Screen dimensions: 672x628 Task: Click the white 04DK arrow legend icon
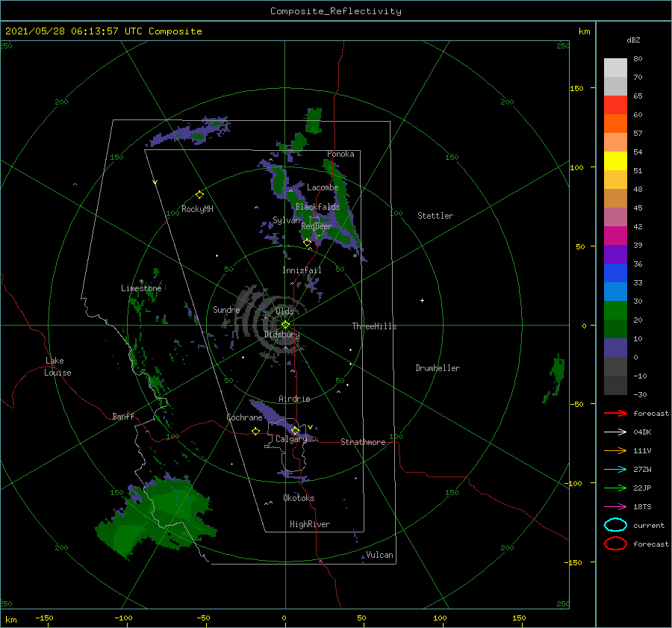tap(615, 432)
